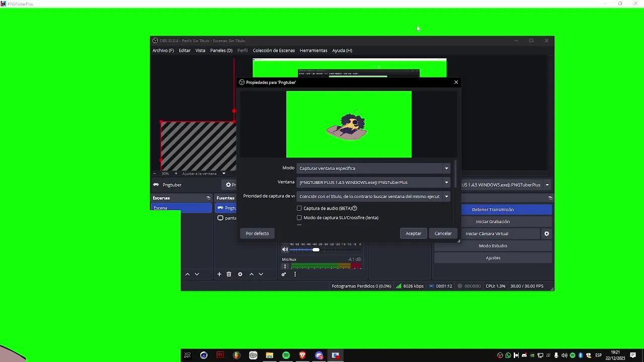Open FL Studio fruit icon in taskbar

coord(236,355)
